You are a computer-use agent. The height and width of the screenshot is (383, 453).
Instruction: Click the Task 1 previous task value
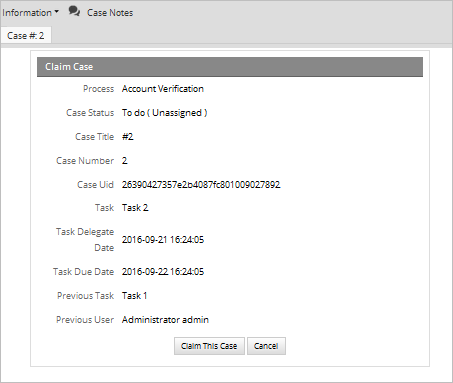coord(134,296)
